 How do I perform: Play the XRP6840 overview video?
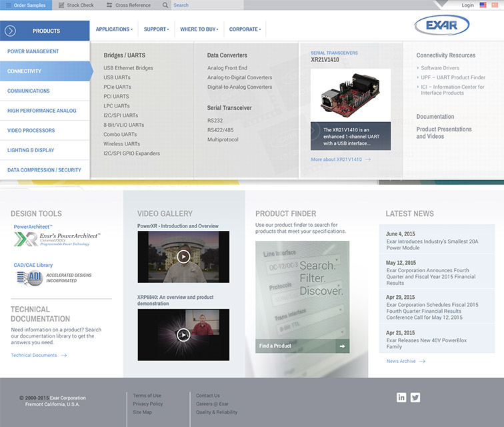point(183,335)
